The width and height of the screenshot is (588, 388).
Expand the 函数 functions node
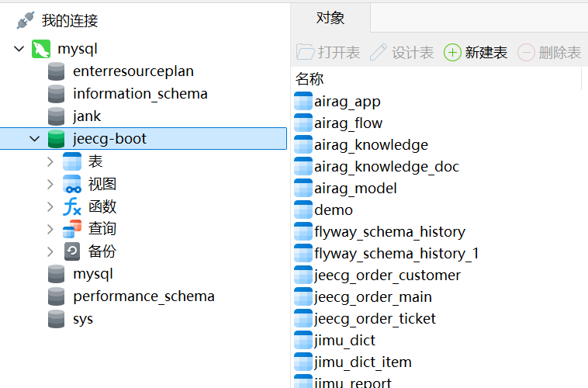pos(50,206)
